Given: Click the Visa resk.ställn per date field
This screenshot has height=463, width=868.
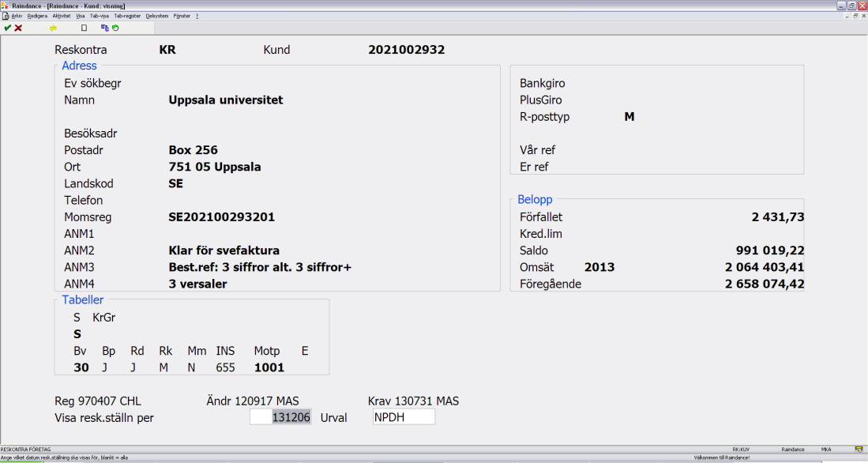Looking at the screenshot, I should click(x=280, y=417).
